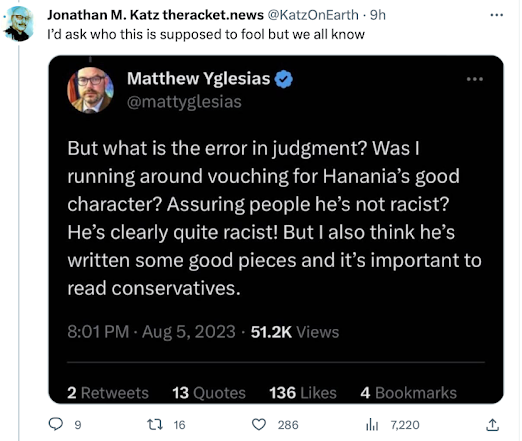The width and height of the screenshot is (522, 441).
Task: Open the @mattyglesias handle
Action: pyautogui.click(x=184, y=102)
